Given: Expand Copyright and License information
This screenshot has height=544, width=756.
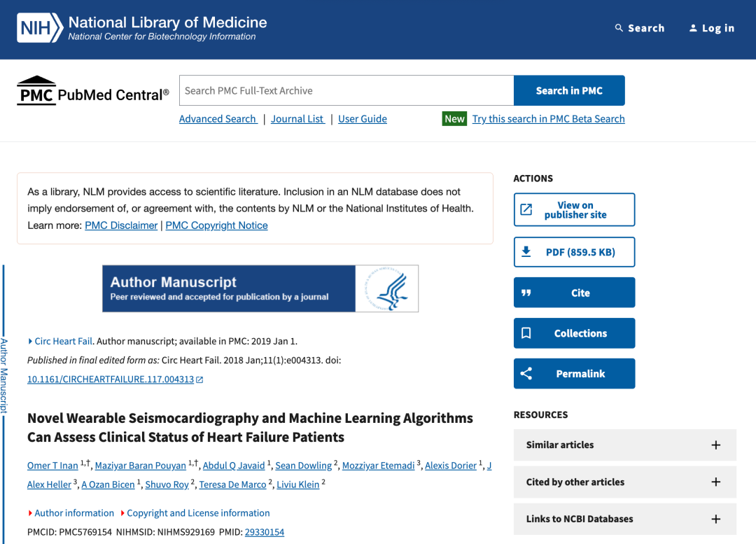Looking at the screenshot, I should point(122,513).
